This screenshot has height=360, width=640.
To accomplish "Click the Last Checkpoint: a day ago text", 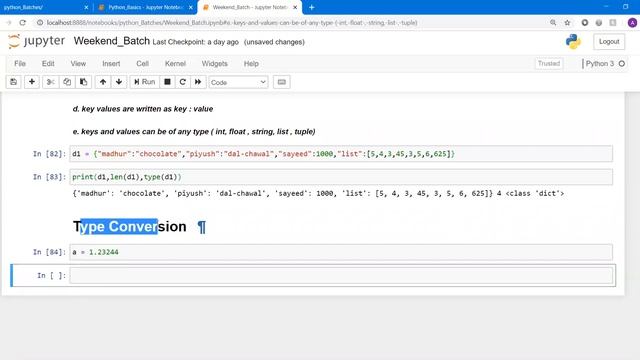I will click(x=196, y=42).
